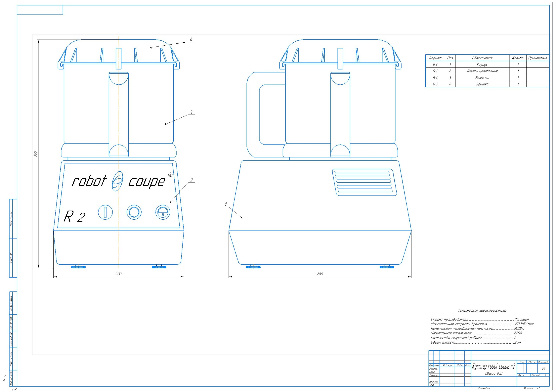Select the 'R 2' model marking
This screenshot has height=392, width=556.
coord(74,216)
